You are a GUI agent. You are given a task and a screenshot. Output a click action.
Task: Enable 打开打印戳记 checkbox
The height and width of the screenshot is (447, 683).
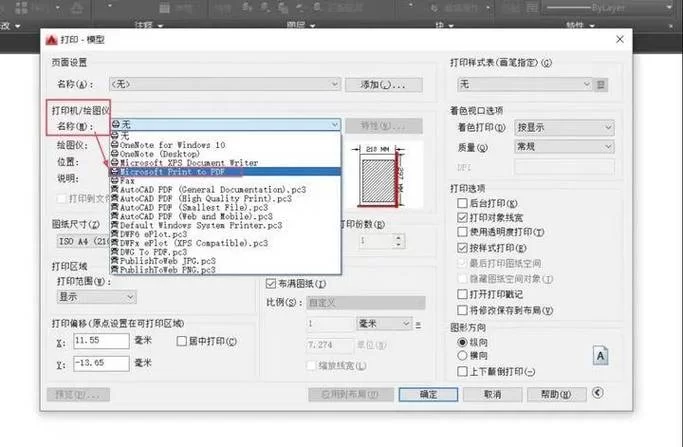click(x=462, y=294)
